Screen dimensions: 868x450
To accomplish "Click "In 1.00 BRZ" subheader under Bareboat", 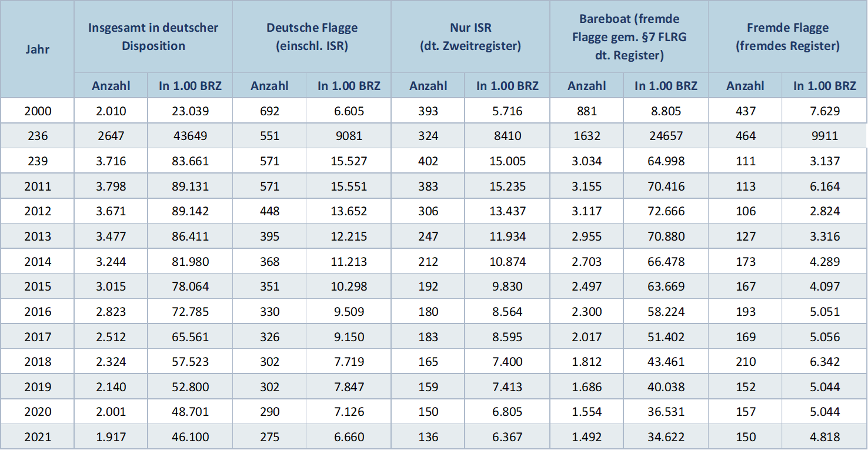I will pos(666,86).
